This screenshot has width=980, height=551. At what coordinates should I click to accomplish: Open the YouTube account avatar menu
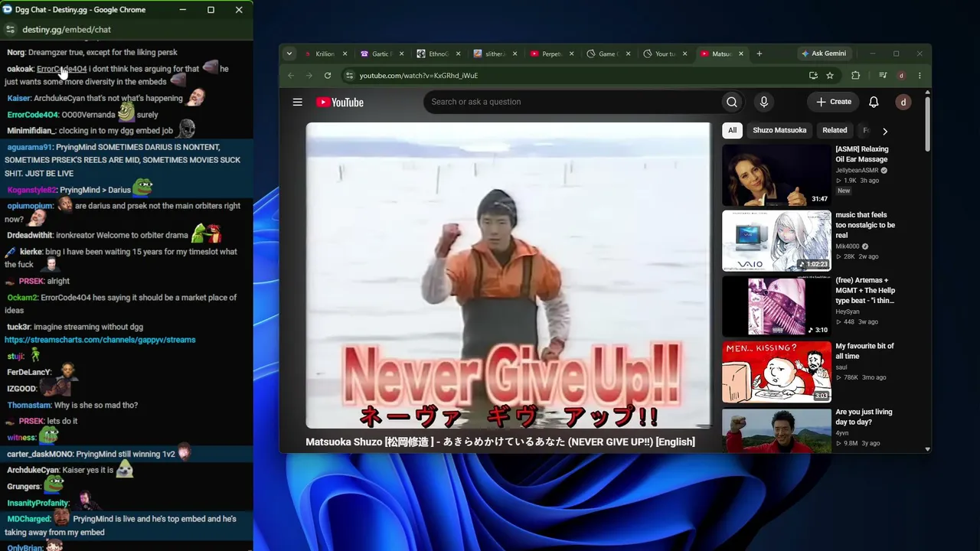[903, 102]
